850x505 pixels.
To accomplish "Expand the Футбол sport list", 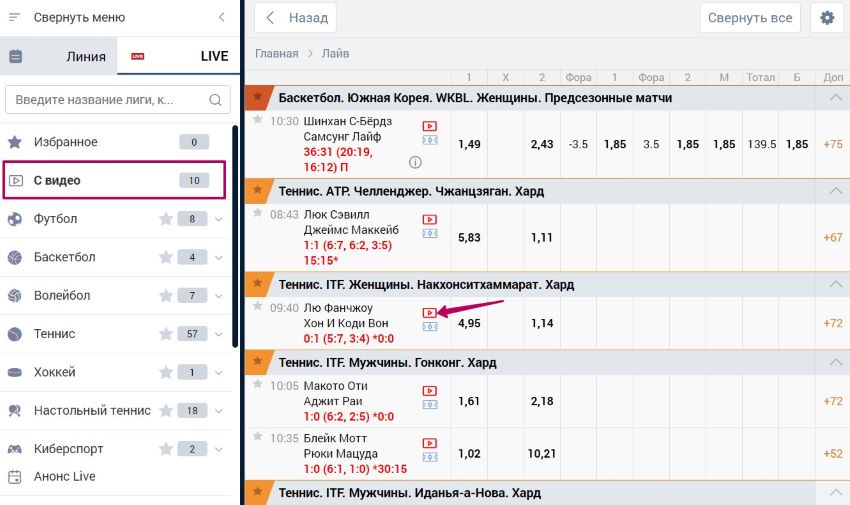I will (x=218, y=219).
